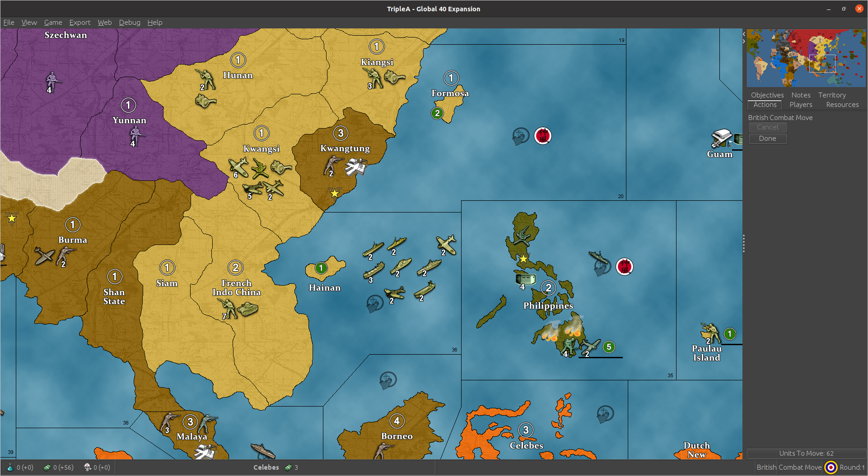
Task: Select the infantry unit in Szechwan
Action: [x=53, y=81]
